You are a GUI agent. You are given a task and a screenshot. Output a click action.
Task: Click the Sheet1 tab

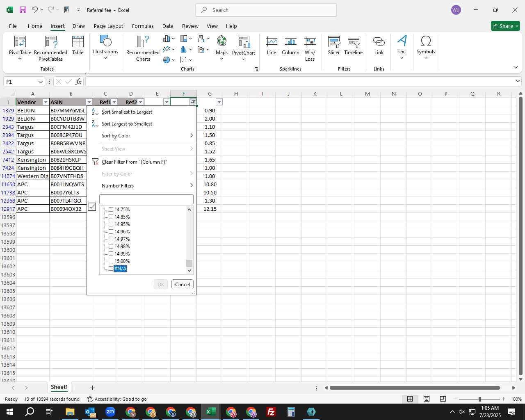[x=59, y=387]
